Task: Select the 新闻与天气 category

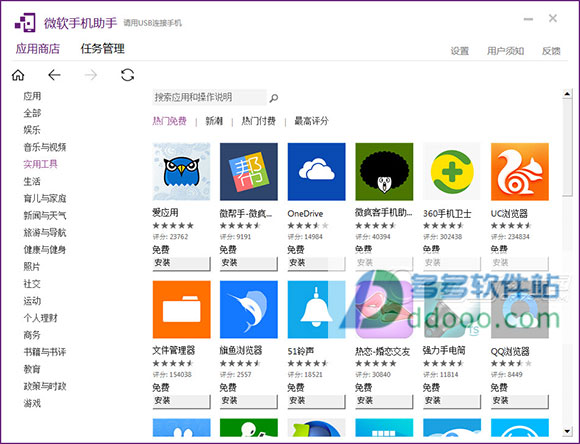Action: click(x=45, y=215)
